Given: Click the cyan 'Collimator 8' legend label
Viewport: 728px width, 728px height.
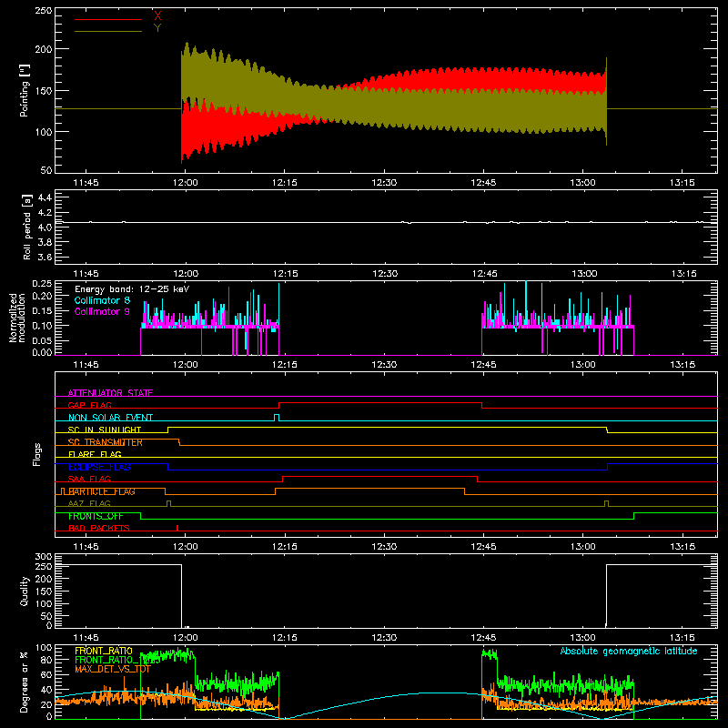Looking at the screenshot, I should coord(102,300).
